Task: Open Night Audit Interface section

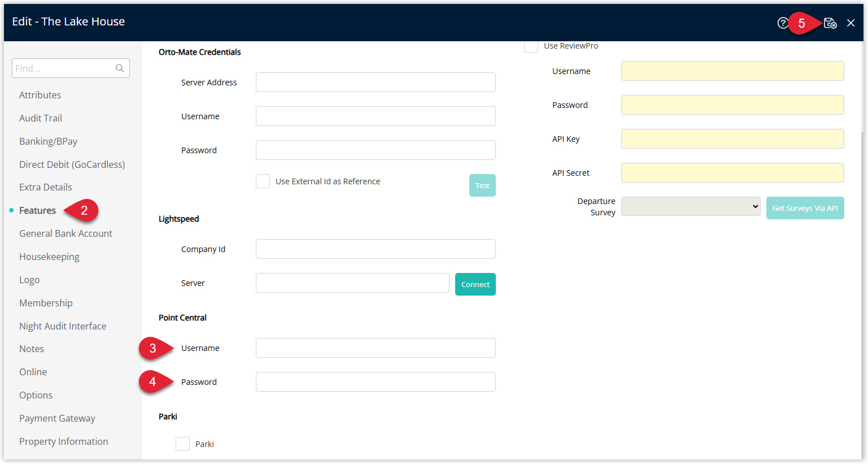Action: (63, 326)
